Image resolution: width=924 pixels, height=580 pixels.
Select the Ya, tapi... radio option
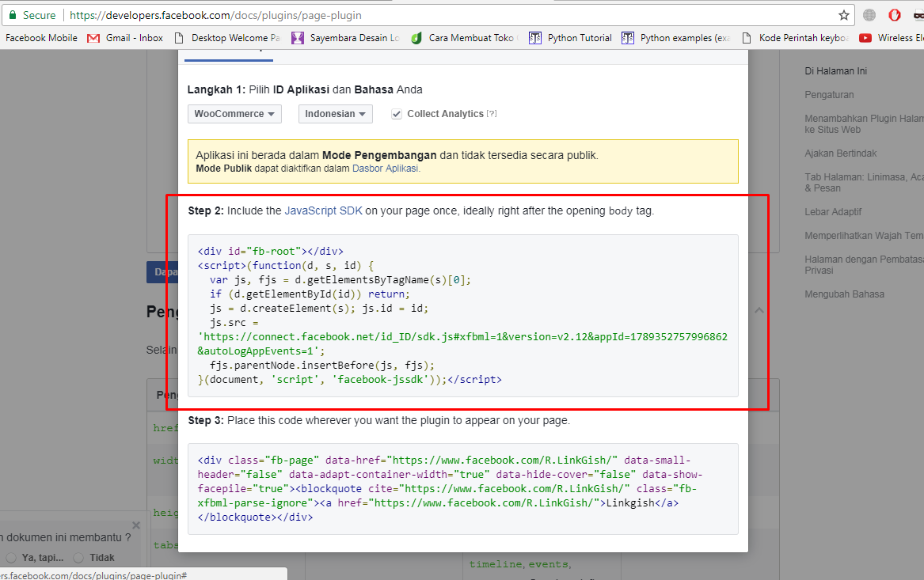(11, 557)
